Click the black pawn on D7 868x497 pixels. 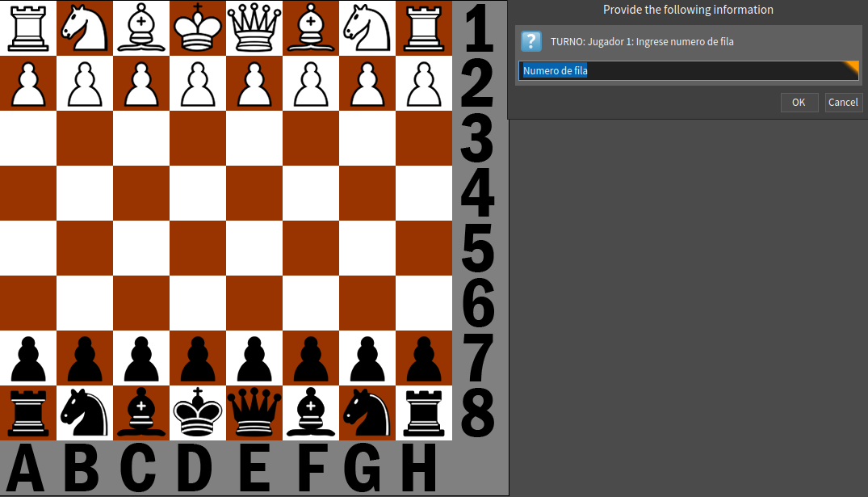click(198, 357)
